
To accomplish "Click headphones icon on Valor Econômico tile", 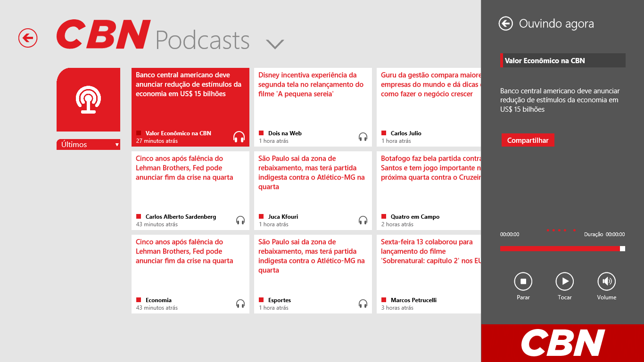I will [239, 137].
